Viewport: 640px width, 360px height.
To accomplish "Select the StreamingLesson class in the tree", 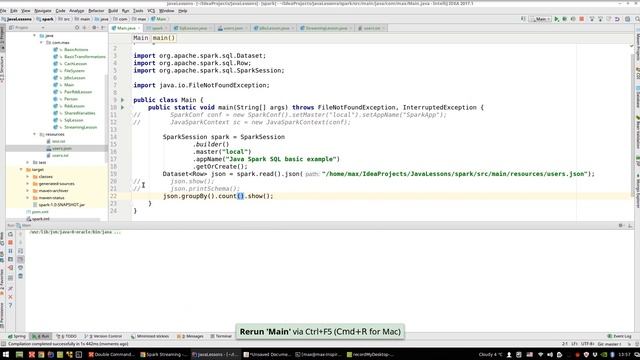I will pyautogui.click(x=80, y=127).
